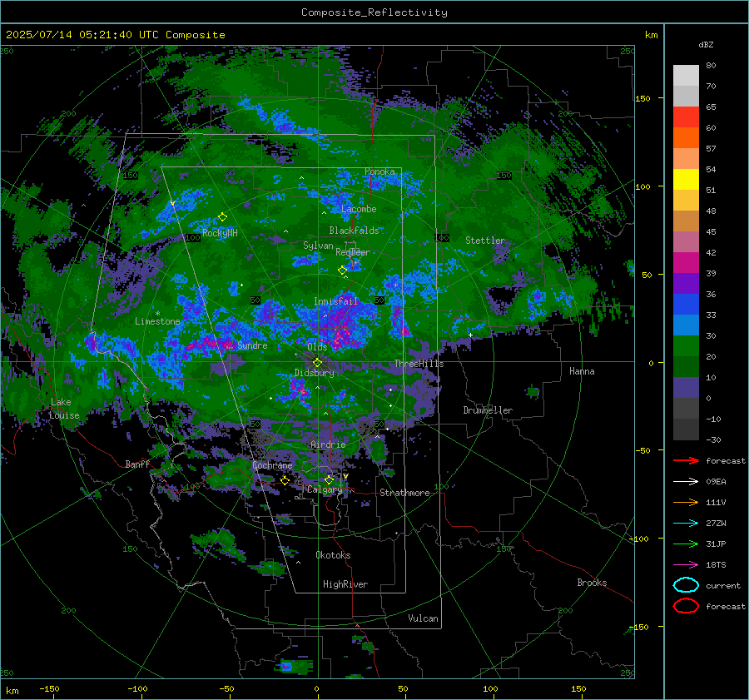749x700 pixels.
Task: Click the white 09EA arrow icon
Action: [686, 481]
